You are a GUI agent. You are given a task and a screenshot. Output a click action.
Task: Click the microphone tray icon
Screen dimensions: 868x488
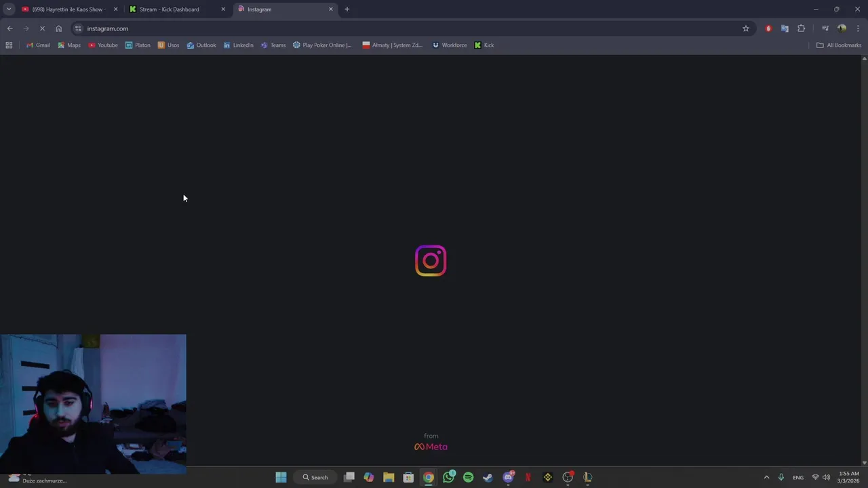(x=781, y=477)
